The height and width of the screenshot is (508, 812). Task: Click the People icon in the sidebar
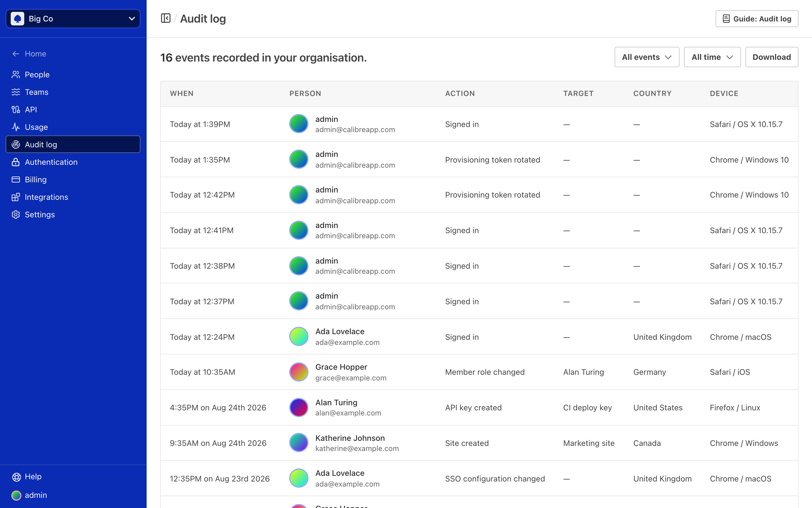click(16, 75)
